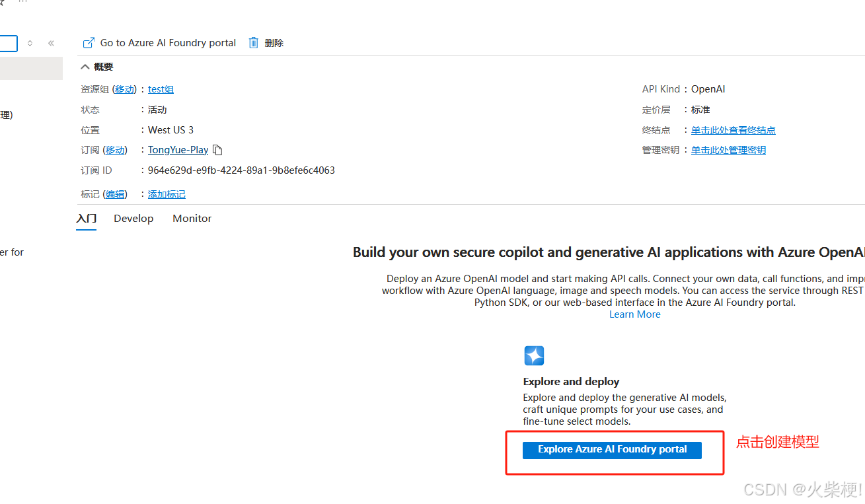Click 编辑 link next to 标记
Screen dimensions: 865x504
pos(115,194)
